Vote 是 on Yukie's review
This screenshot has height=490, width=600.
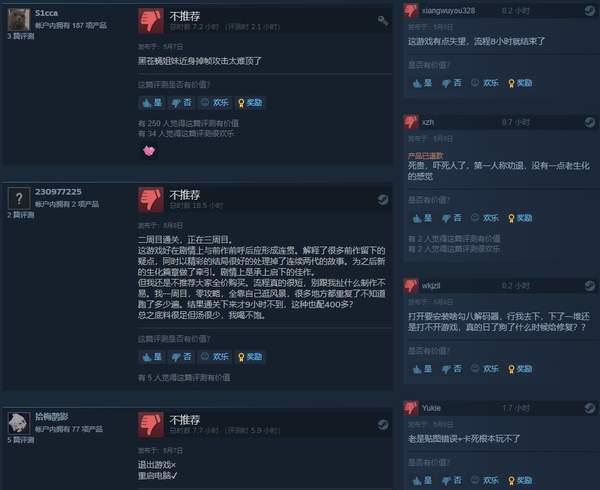pos(422,480)
